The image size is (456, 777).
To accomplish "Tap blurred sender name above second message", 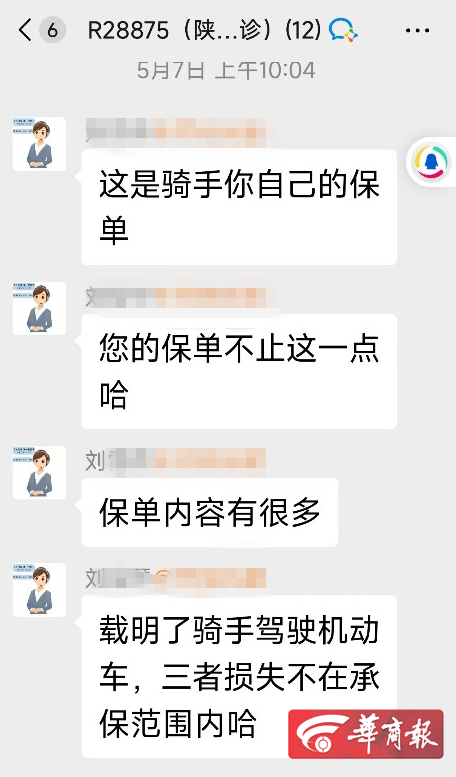I will point(176,297).
